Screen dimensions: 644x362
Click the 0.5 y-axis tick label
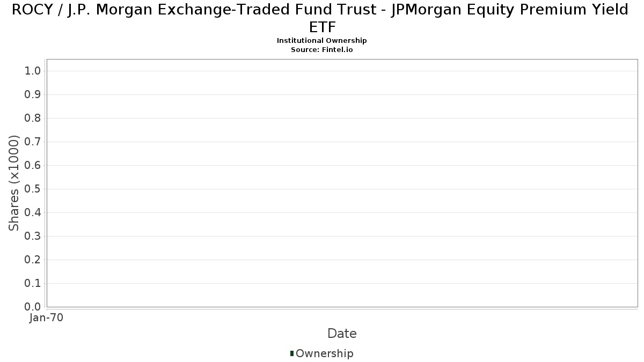point(33,189)
